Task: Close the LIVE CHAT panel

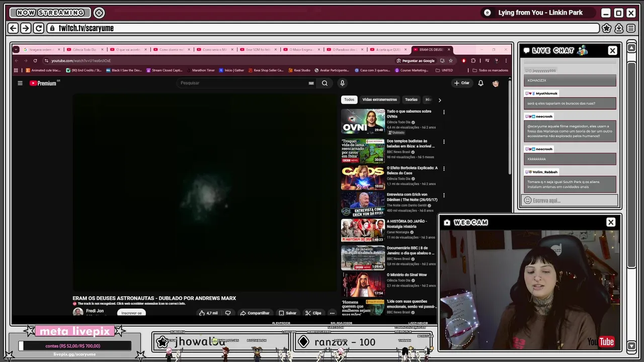Action: 612,51
